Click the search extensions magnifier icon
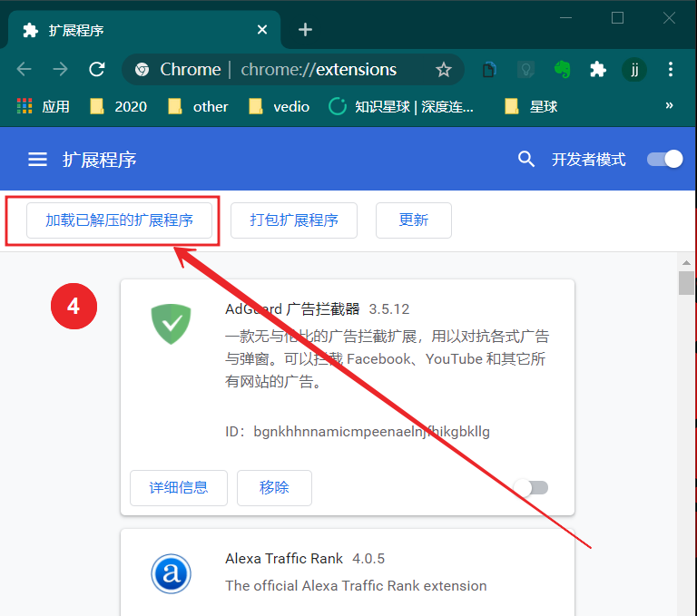This screenshot has height=616, width=697. pyautogui.click(x=526, y=160)
